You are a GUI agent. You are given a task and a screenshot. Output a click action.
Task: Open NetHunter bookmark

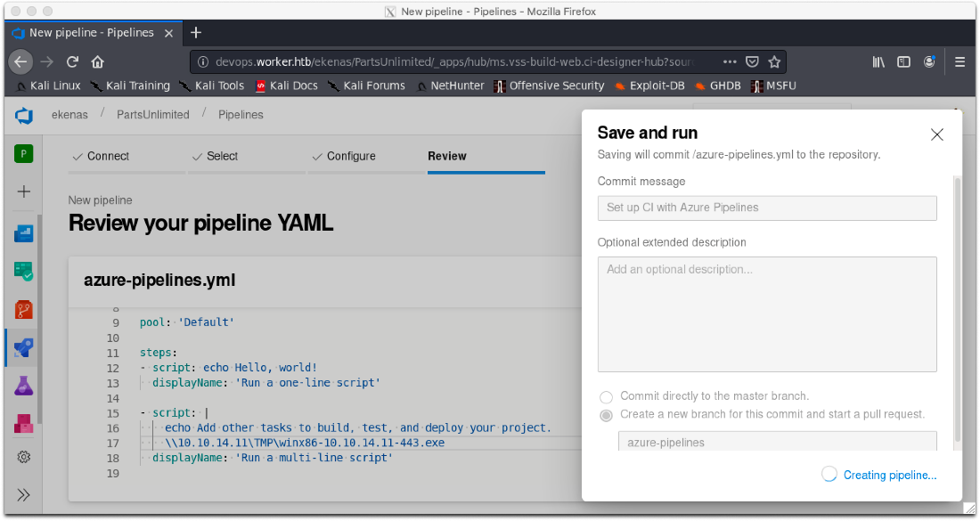451,85
